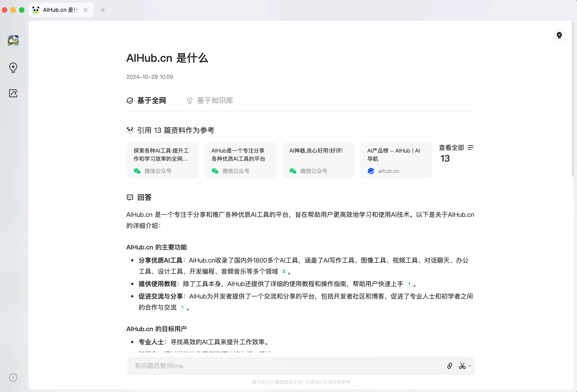The width and height of the screenshot is (577, 392).
Task: Expand the dropdown arrow beside the scissors icon
Action: 469,366
